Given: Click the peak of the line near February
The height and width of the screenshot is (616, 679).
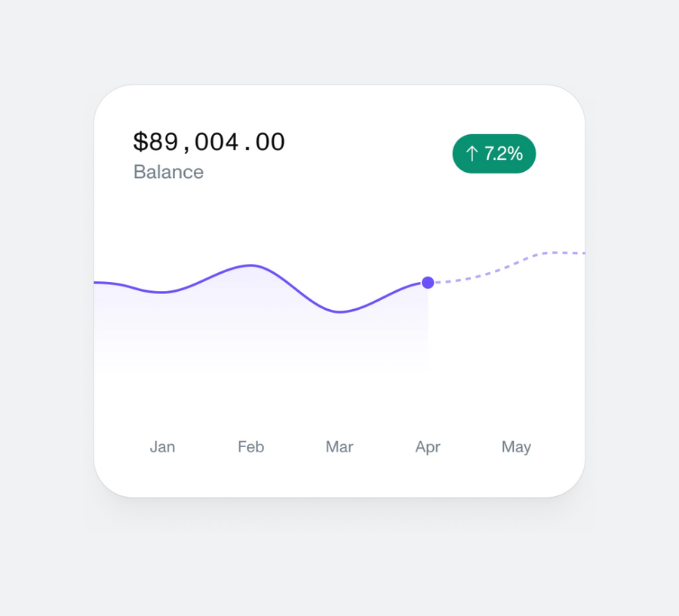Looking at the screenshot, I should [249, 265].
